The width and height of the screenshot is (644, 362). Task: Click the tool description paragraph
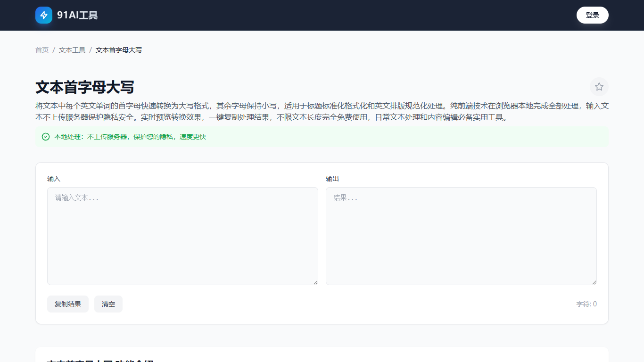(x=322, y=112)
